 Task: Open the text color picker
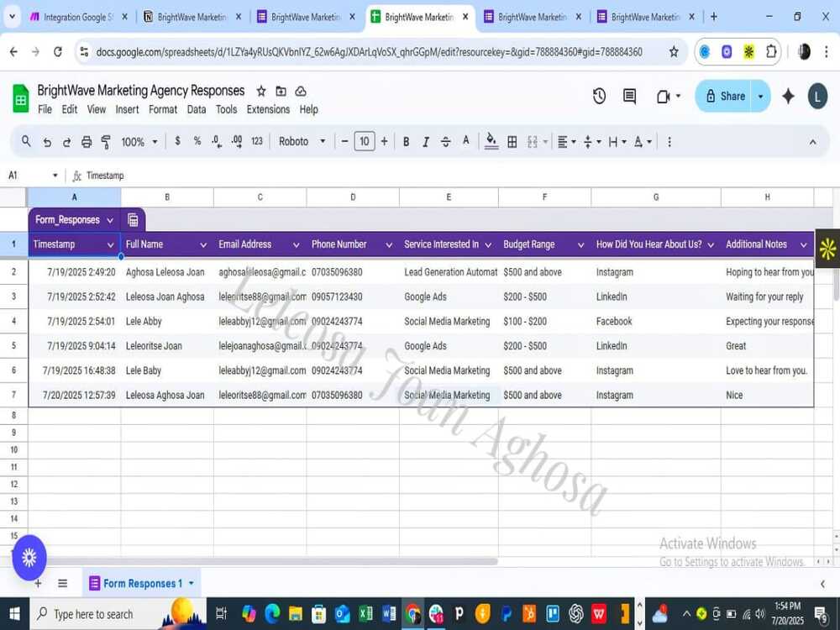coord(466,141)
